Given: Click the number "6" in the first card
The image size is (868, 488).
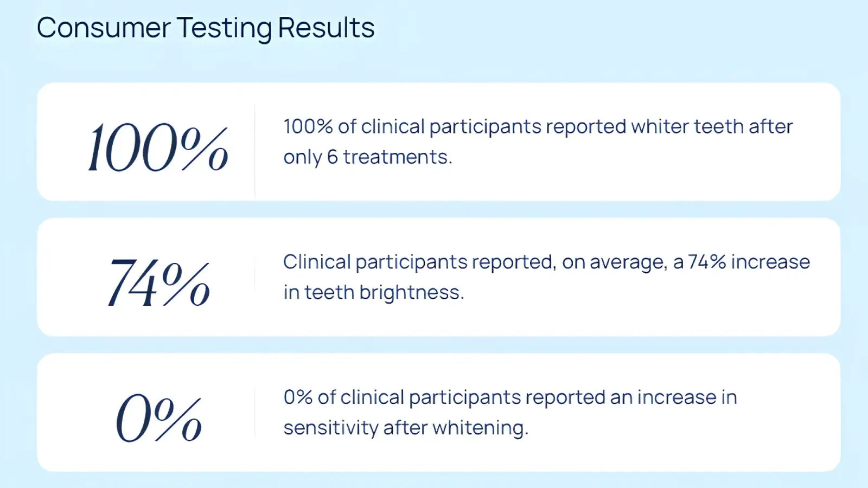Looking at the screenshot, I should coord(332,157).
